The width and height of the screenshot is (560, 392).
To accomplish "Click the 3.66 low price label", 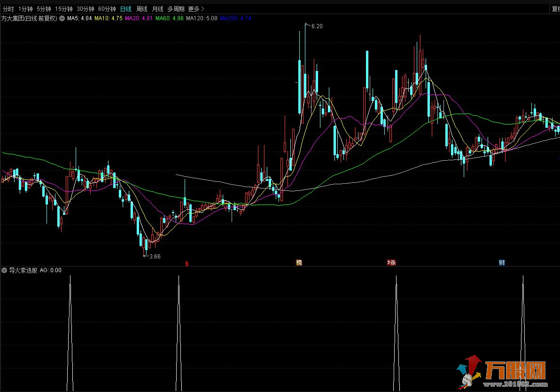I will click(155, 257).
